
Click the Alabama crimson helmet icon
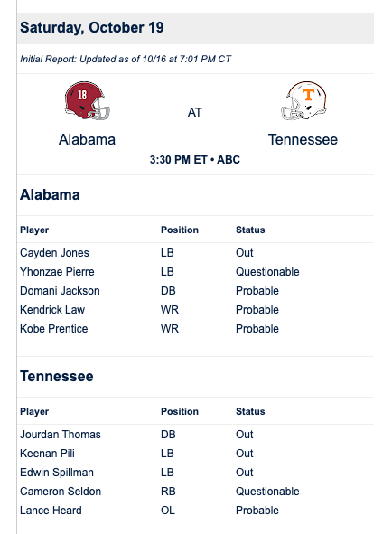point(88,100)
